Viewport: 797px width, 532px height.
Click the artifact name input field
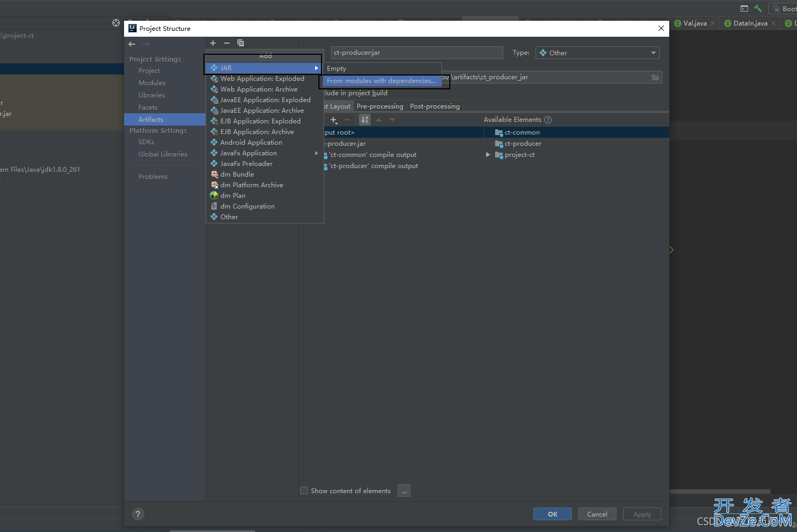tap(417, 53)
